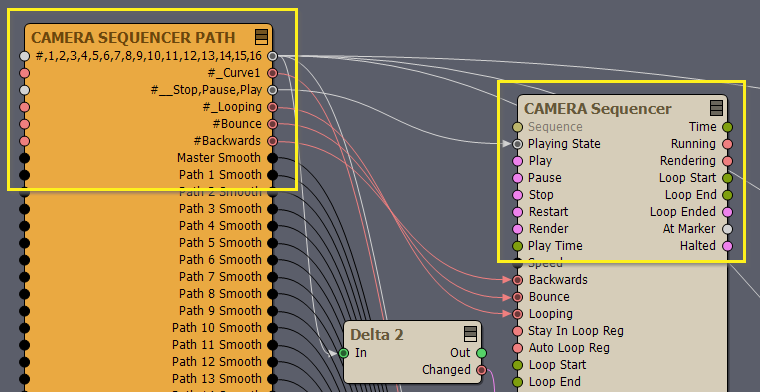Click the Bounce input port on CAMERA Sequencer

point(518,297)
